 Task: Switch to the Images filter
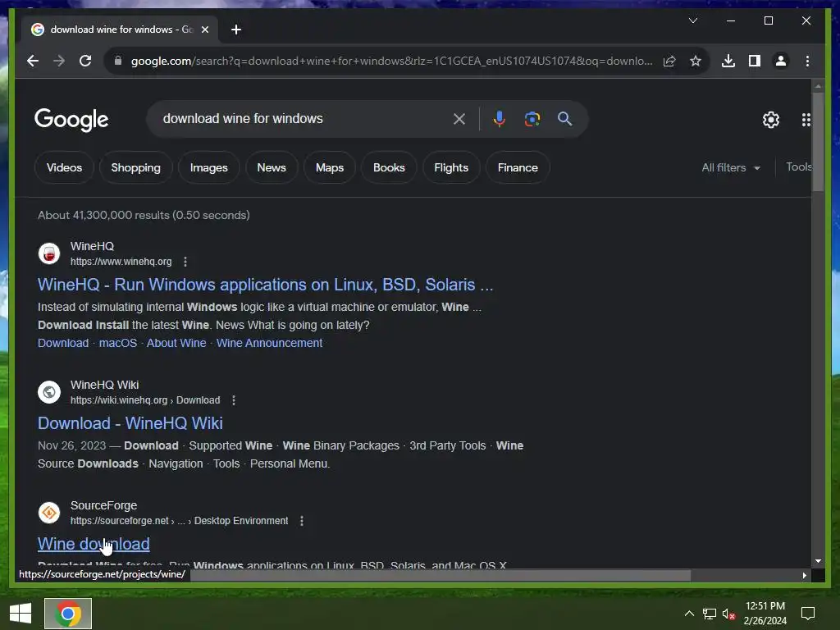coord(209,167)
